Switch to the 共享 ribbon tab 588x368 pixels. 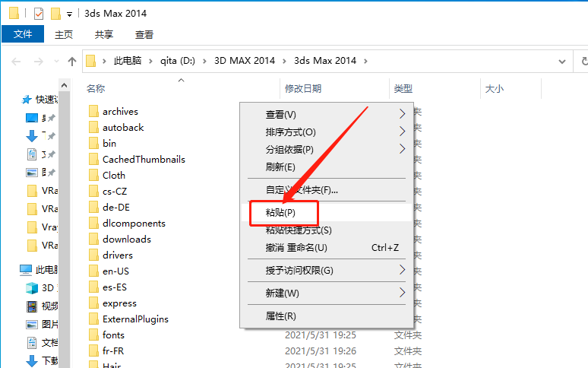pos(104,34)
